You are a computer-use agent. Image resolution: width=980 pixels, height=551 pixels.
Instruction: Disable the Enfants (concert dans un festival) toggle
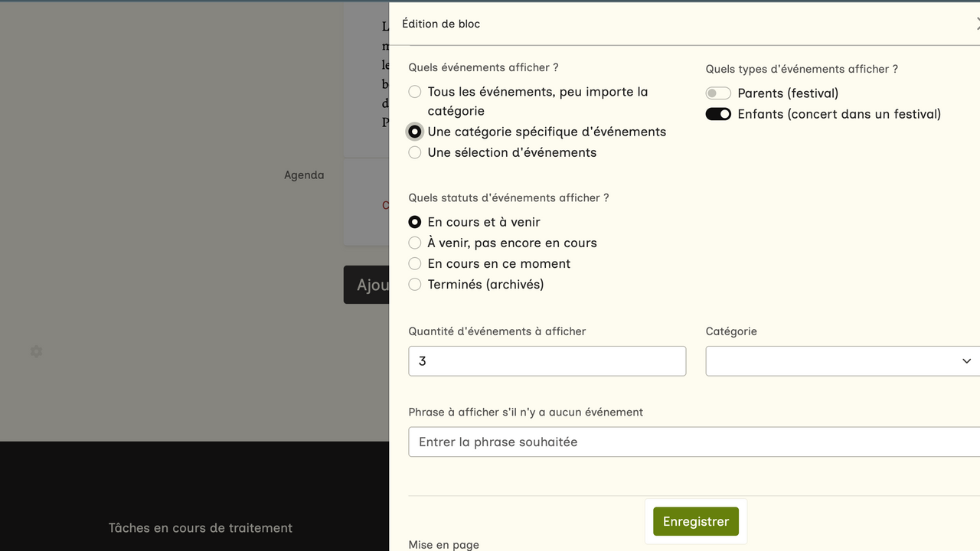[x=718, y=114]
